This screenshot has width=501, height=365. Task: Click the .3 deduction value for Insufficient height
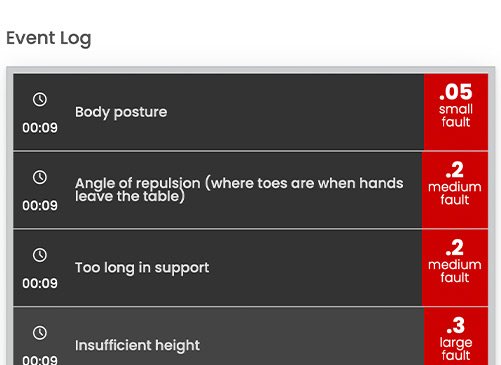coord(456,326)
